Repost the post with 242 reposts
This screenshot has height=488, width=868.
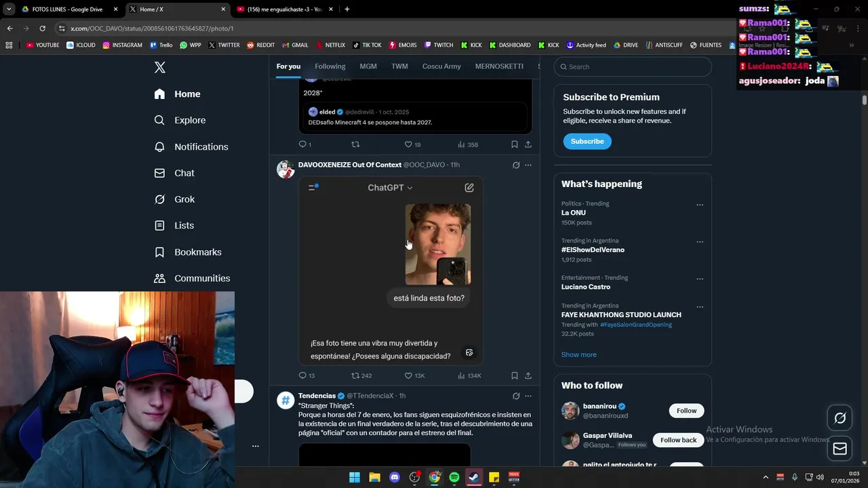tap(361, 375)
